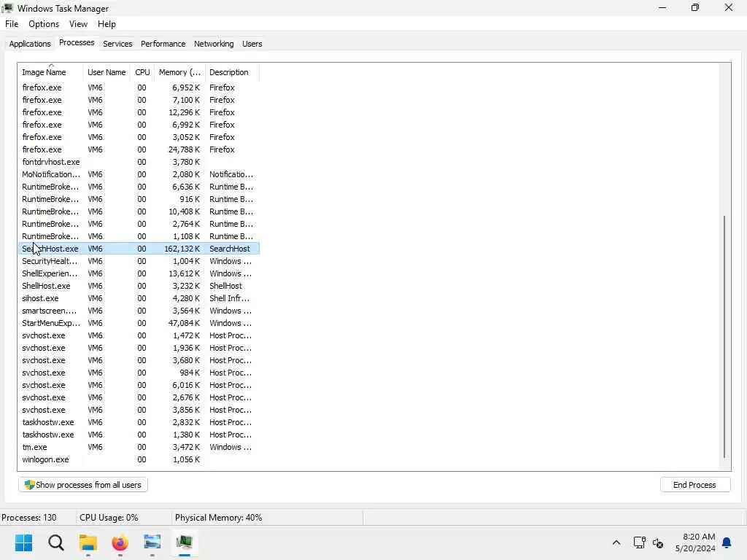Click End Process button
747x560 pixels.
pyautogui.click(x=694, y=485)
